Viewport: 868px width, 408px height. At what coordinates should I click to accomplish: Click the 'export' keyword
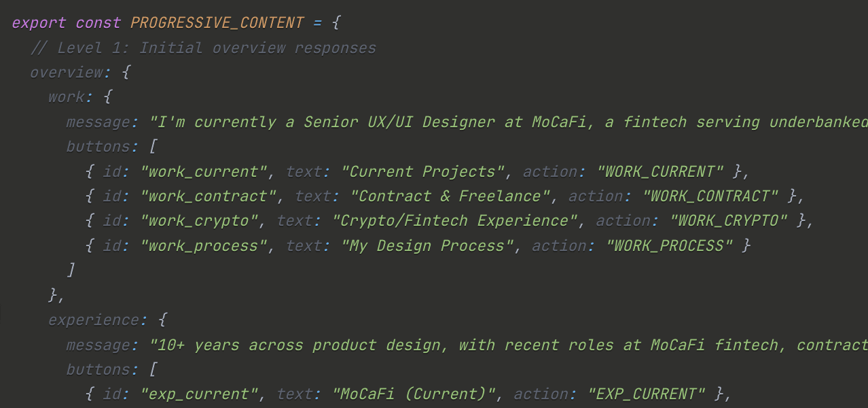[39, 23]
